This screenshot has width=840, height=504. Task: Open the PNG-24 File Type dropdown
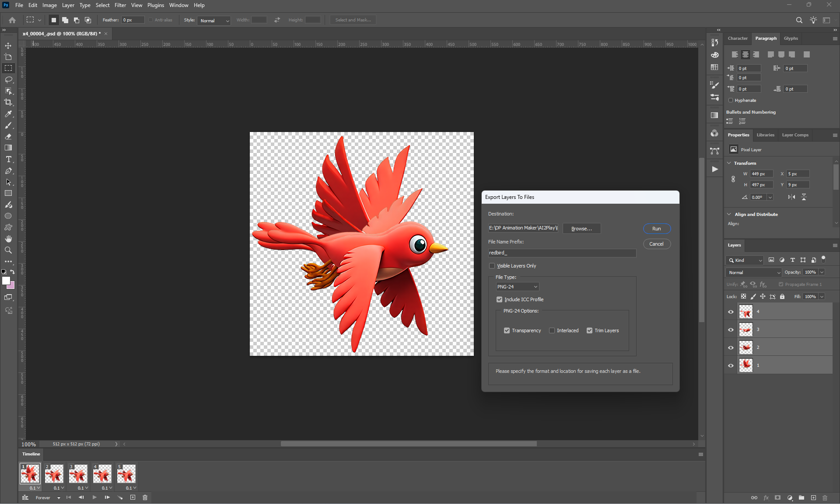coord(517,287)
